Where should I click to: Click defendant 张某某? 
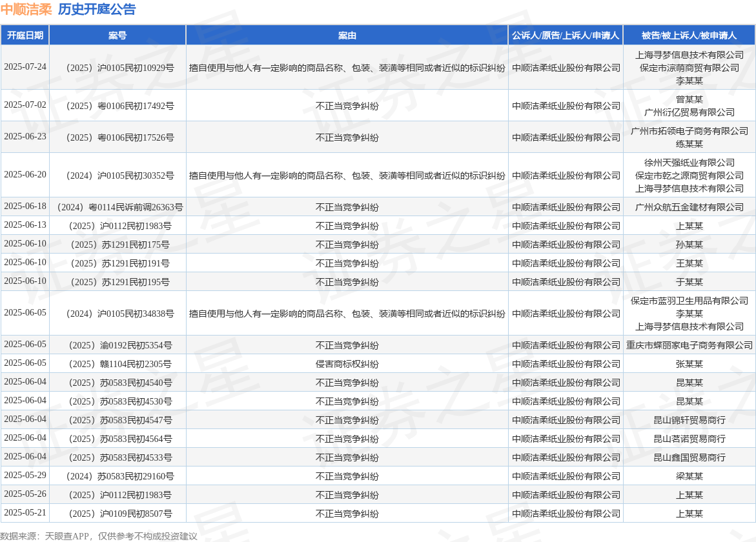pyautogui.click(x=690, y=364)
